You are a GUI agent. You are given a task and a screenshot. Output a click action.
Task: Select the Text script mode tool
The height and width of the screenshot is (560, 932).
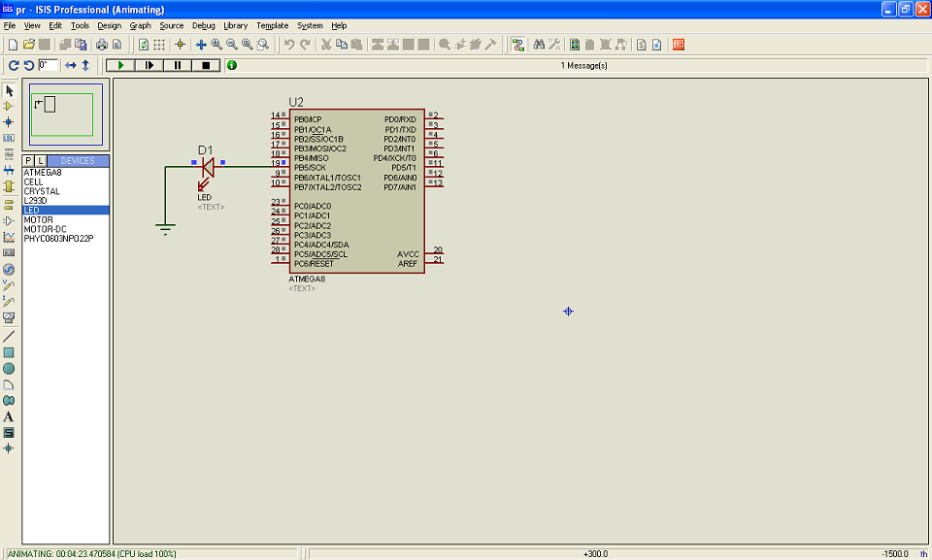9,154
